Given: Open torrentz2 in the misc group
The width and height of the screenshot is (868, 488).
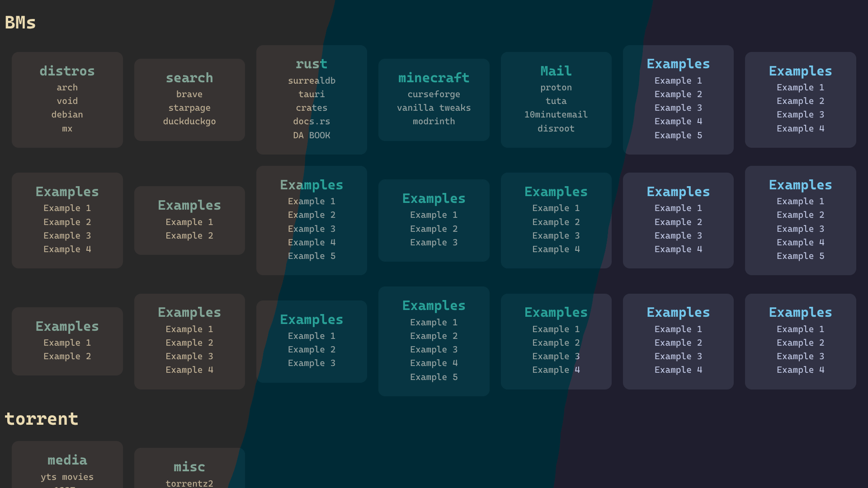Looking at the screenshot, I should (189, 483).
